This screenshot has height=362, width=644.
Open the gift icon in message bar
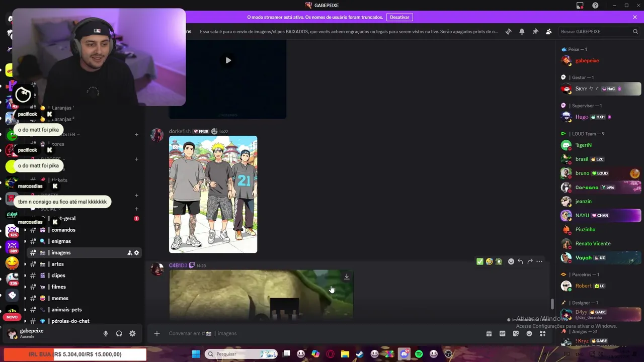[x=489, y=333]
